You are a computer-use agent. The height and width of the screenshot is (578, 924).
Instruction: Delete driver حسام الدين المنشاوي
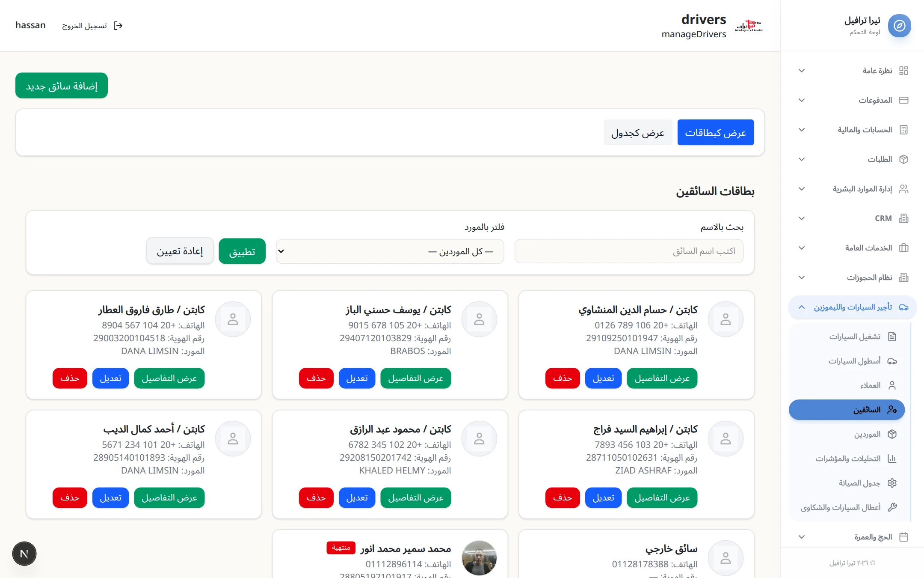click(x=563, y=378)
